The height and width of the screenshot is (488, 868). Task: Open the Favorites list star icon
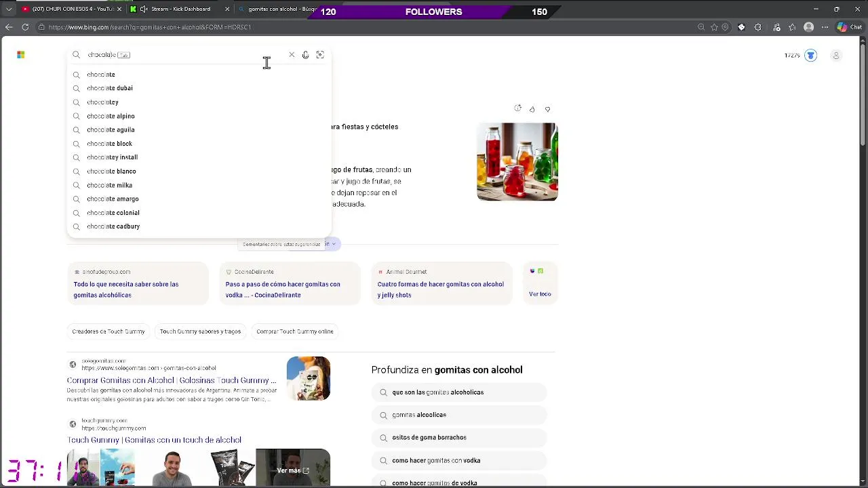[x=792, y=27]
